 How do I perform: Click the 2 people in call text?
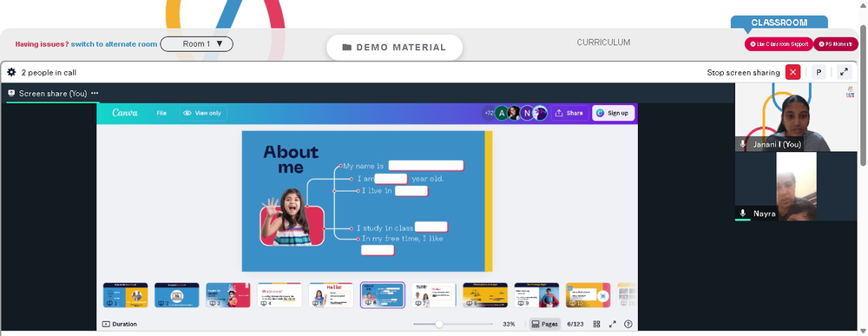point(49,73)
